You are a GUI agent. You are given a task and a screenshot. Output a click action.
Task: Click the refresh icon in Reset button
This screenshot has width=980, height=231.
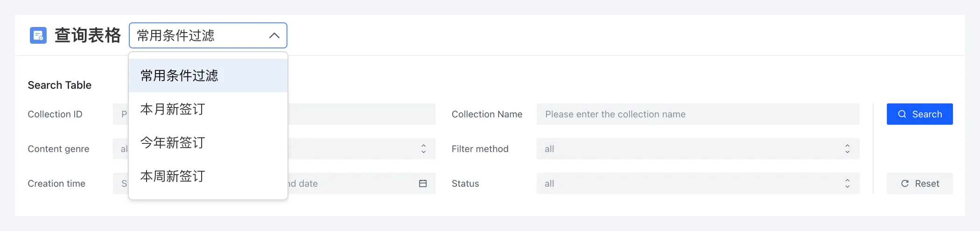(905, 183)
